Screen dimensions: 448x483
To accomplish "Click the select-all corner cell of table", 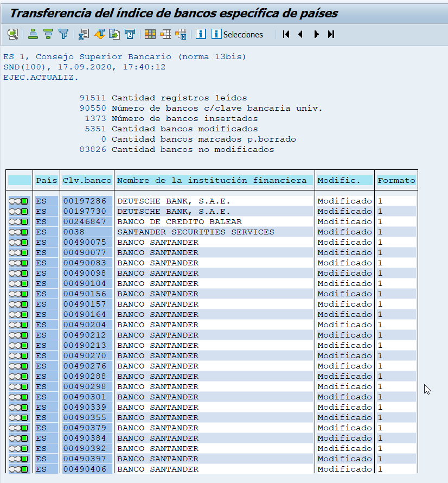I will (x=20, y=180).
